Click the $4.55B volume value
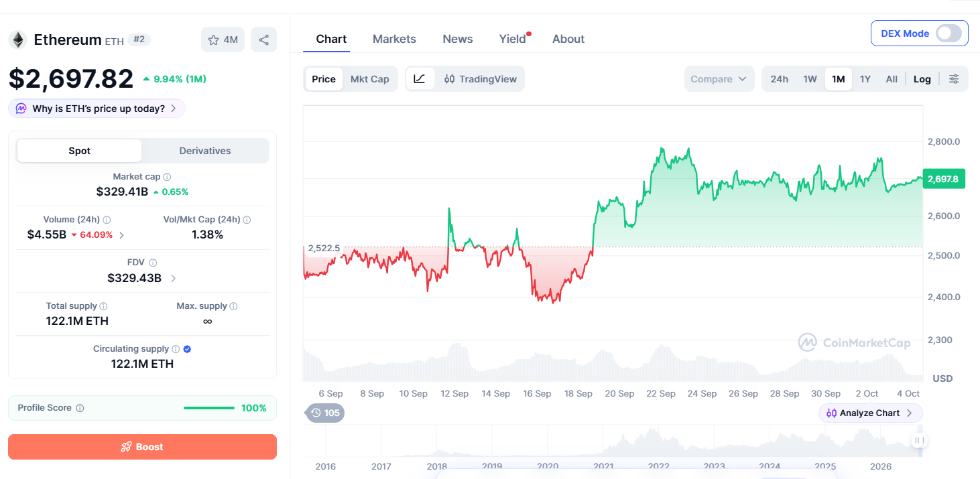Viewport: 980px width, 479px height. pyautogui.click(x=47, y=235)
